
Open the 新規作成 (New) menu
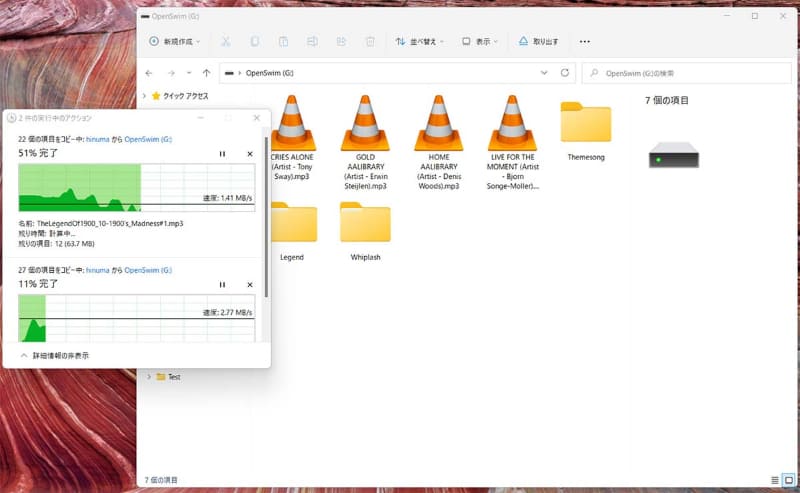174,42
